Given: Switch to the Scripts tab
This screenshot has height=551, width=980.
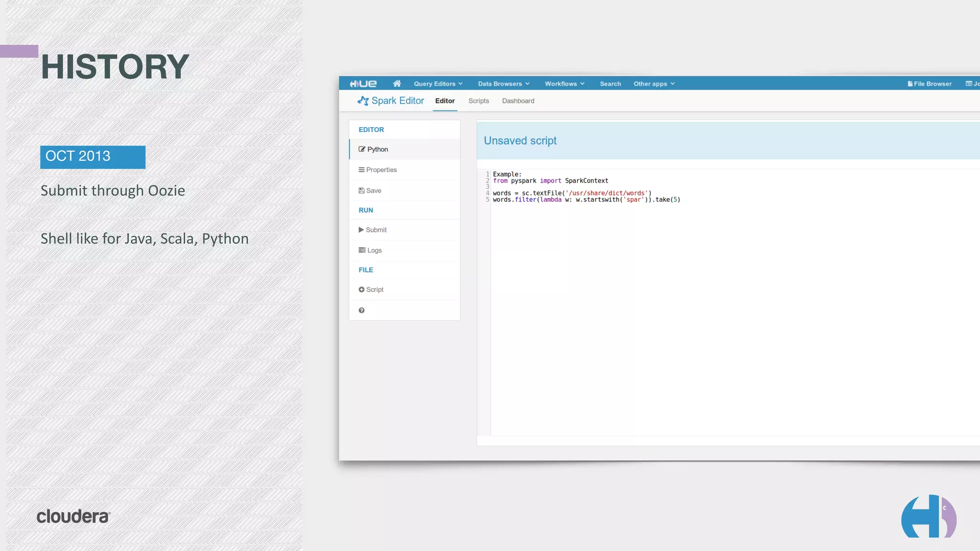Looking at the screenshot, I should click(479, 101).
